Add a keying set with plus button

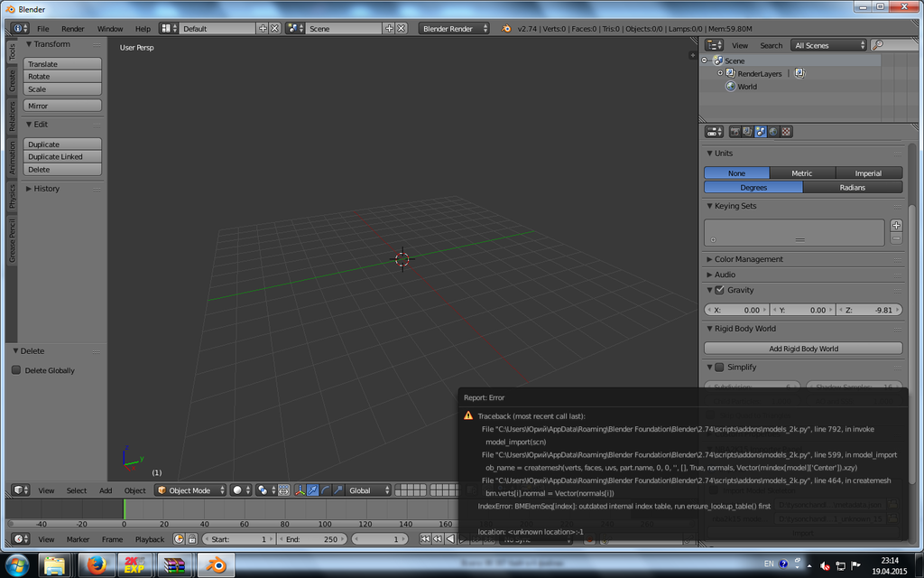click(x=896, y=225)
